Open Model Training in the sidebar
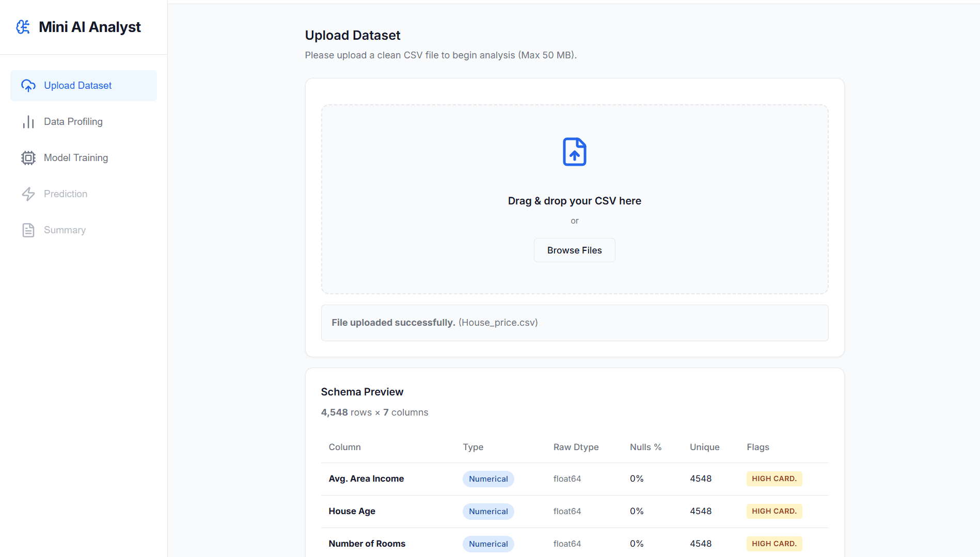The height and width of the screenshot is (557, 980). 84,158
